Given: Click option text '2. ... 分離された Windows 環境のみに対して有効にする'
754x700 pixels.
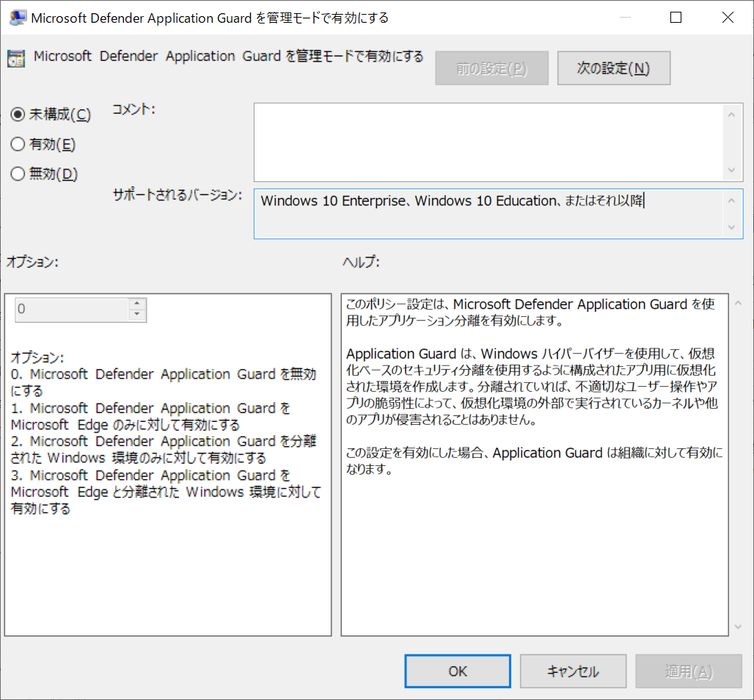Looking at the screenshot, I should click(x=164, y=449).
